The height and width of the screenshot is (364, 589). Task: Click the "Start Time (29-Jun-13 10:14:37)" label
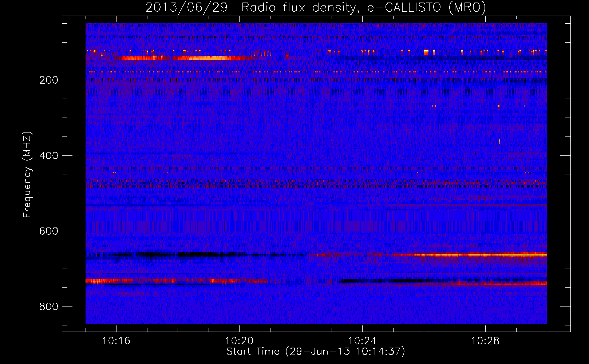tap(316, 352)
